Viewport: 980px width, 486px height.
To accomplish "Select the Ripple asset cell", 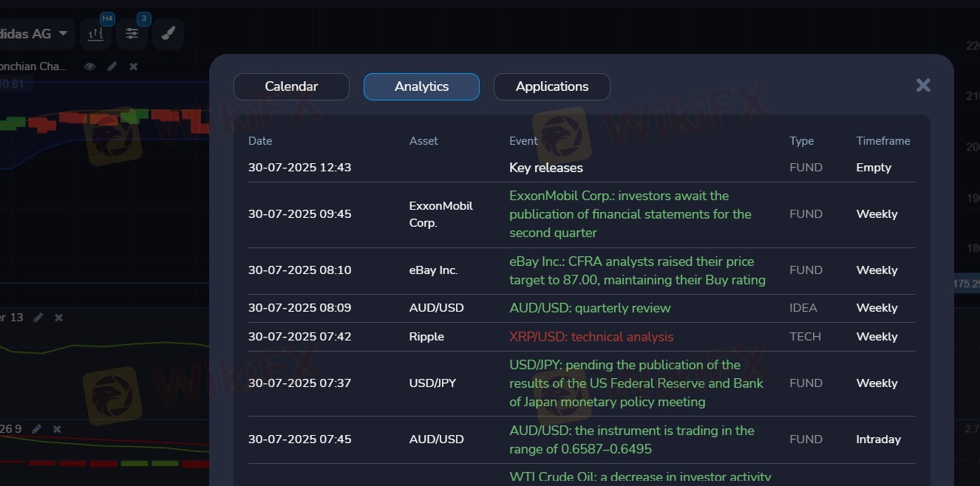I will [426, 337].
